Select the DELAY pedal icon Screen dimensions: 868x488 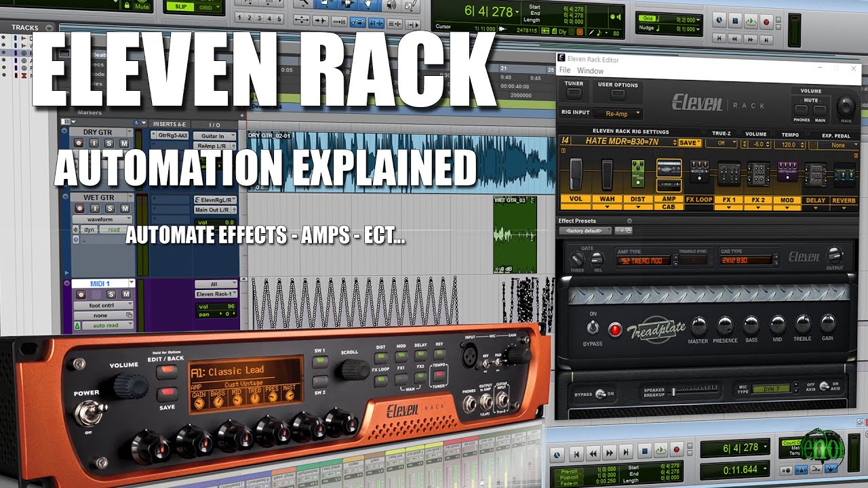[x=815, y=174]
